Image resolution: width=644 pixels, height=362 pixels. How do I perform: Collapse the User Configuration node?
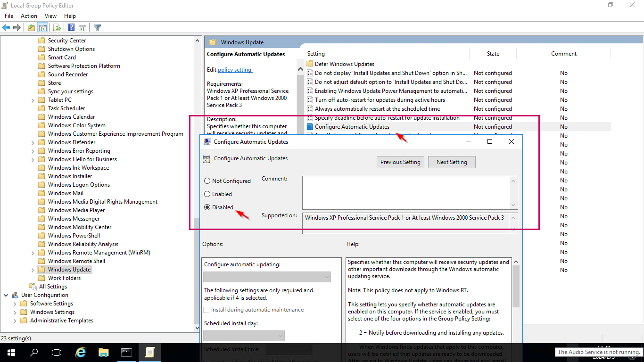6,295
